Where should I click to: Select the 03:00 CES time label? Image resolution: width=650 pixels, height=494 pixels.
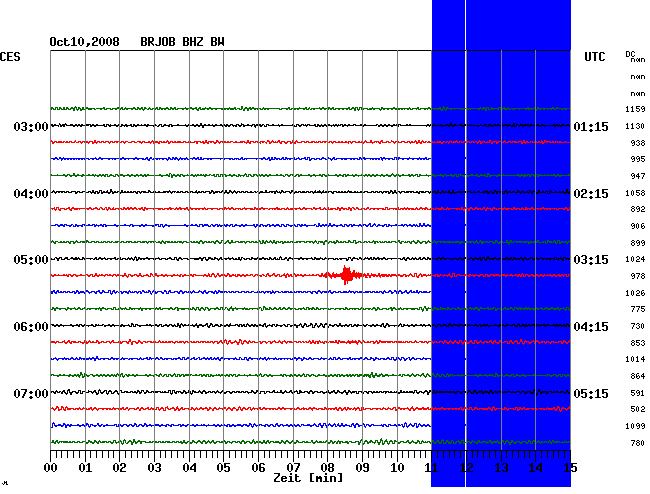(31, 126)
